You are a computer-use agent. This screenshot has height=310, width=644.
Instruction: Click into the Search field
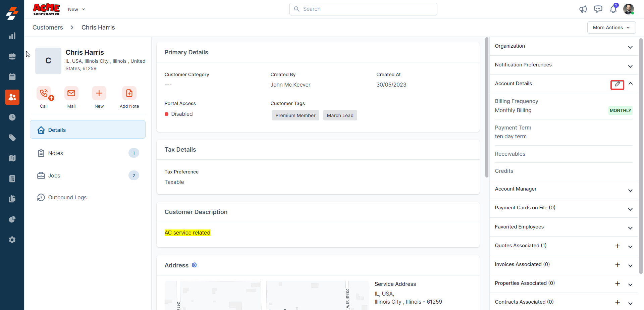click(363, 9)
